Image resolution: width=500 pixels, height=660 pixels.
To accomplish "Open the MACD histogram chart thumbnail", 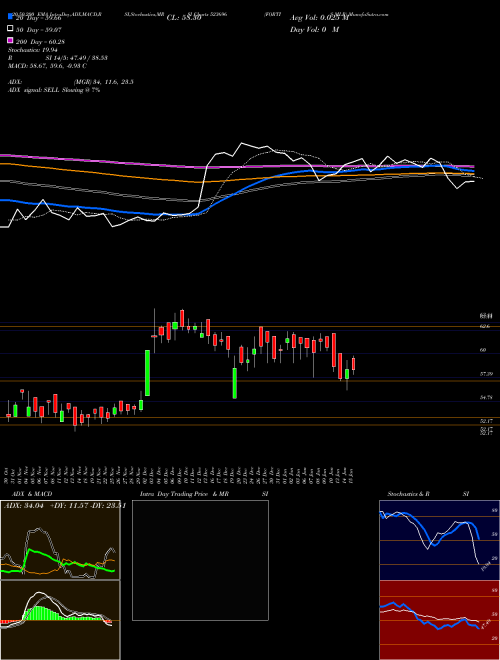I will click(60, 620).
